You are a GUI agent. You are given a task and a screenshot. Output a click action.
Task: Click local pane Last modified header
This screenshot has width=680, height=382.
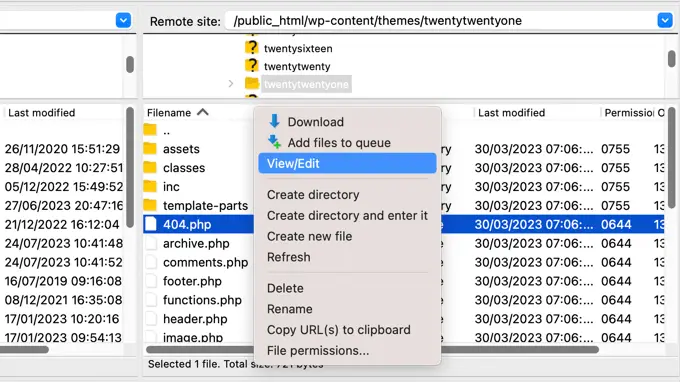tap(42, 113)
